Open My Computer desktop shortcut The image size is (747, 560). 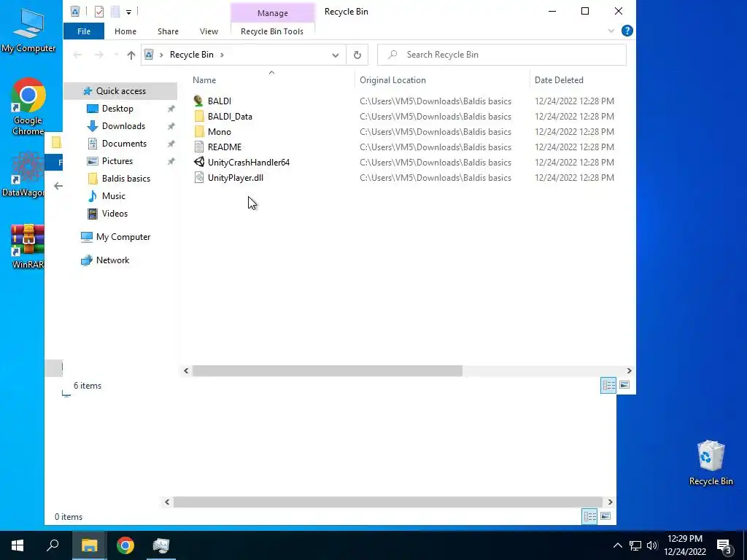[x=28, y=29]
